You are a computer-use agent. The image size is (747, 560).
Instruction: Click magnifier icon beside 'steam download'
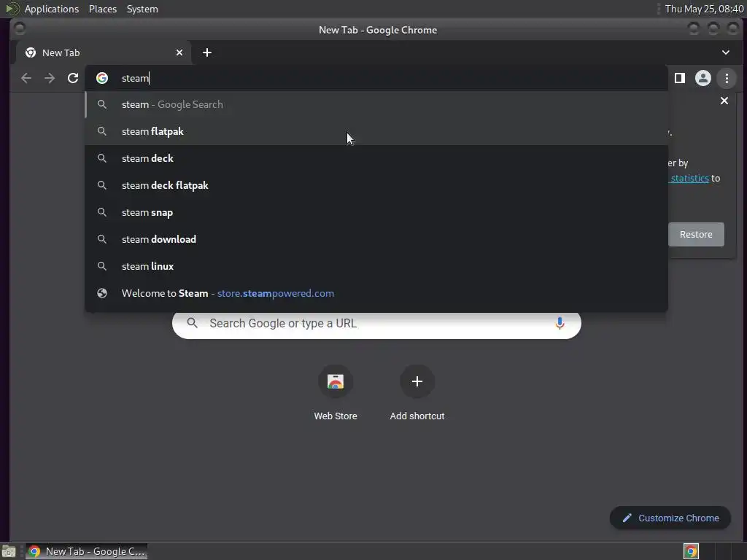(102, 239)
